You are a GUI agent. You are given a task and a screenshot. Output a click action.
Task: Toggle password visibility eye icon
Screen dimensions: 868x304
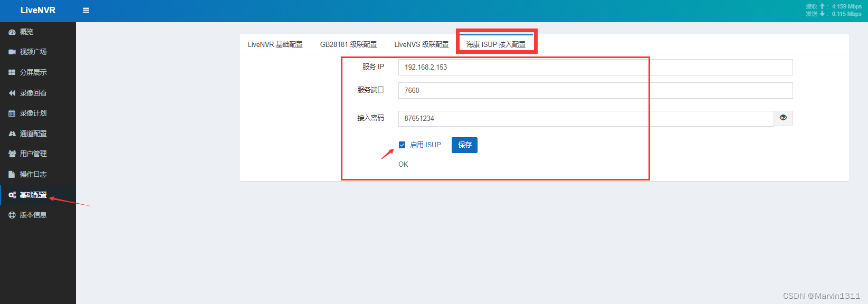783,118
